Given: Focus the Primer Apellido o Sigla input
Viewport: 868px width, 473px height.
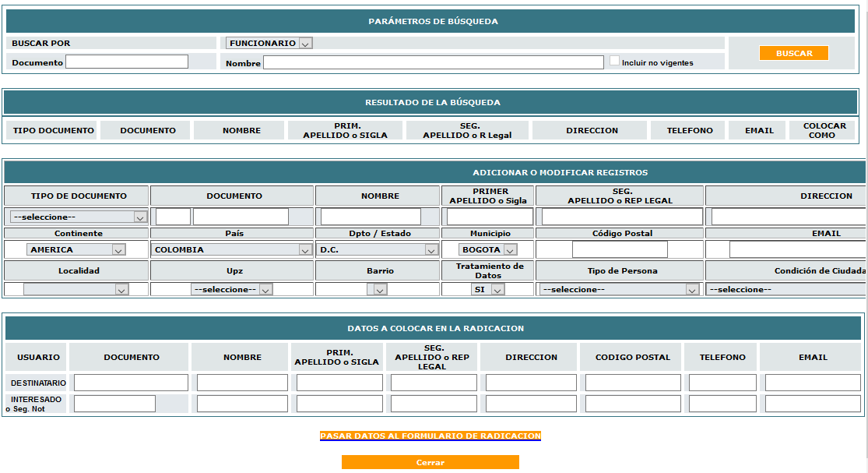Looking at the screenshot, I should click(x=490, y=217).
